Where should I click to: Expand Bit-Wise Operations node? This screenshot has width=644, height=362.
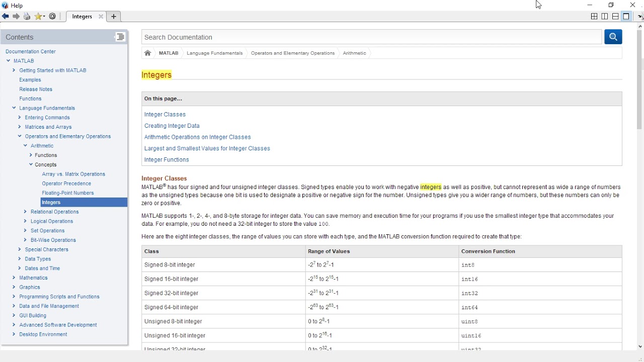[25, 240]
